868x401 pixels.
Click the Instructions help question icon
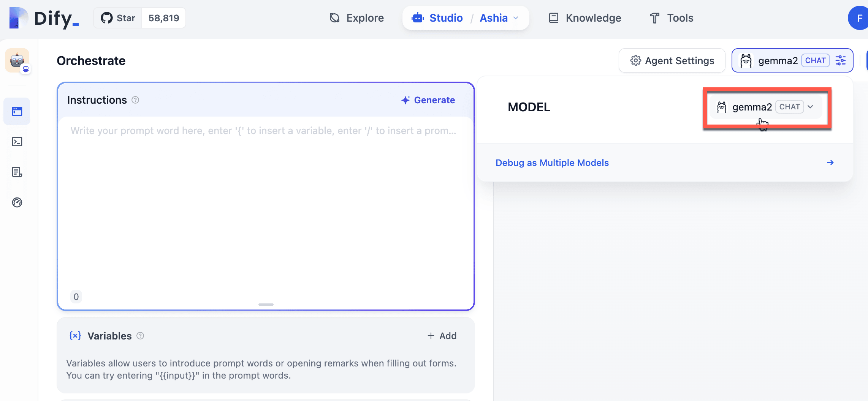point(135,100)
